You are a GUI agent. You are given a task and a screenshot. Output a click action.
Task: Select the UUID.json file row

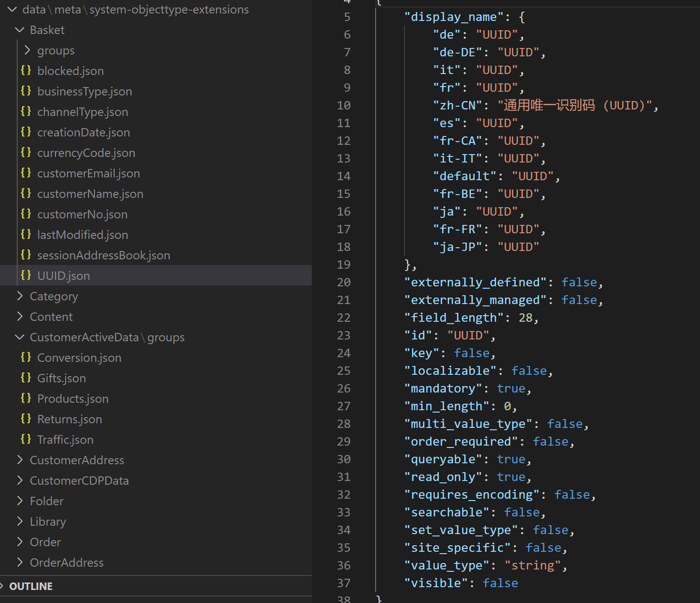(x=156, y=275)
